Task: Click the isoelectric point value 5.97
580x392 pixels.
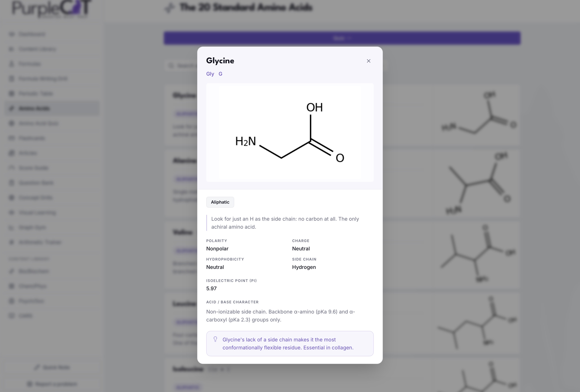Action: (x=211, y=289)
